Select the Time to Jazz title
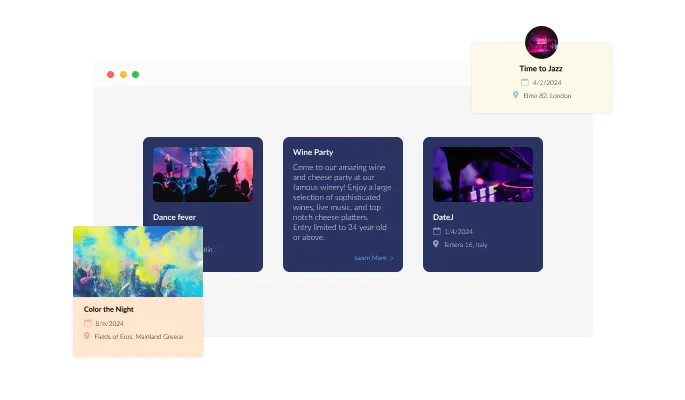The height and width of the screenshot is (400, 685). coord(541,68)
